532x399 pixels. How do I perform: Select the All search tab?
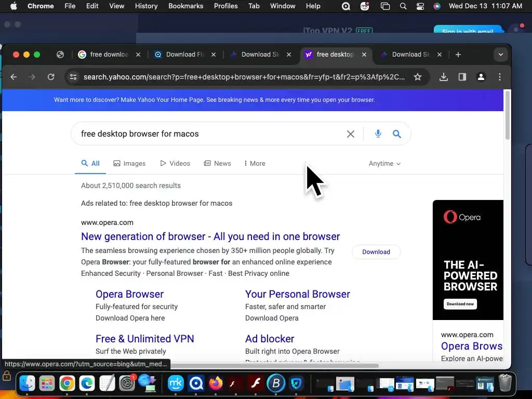pyautogui.click(x=90, y=164)
